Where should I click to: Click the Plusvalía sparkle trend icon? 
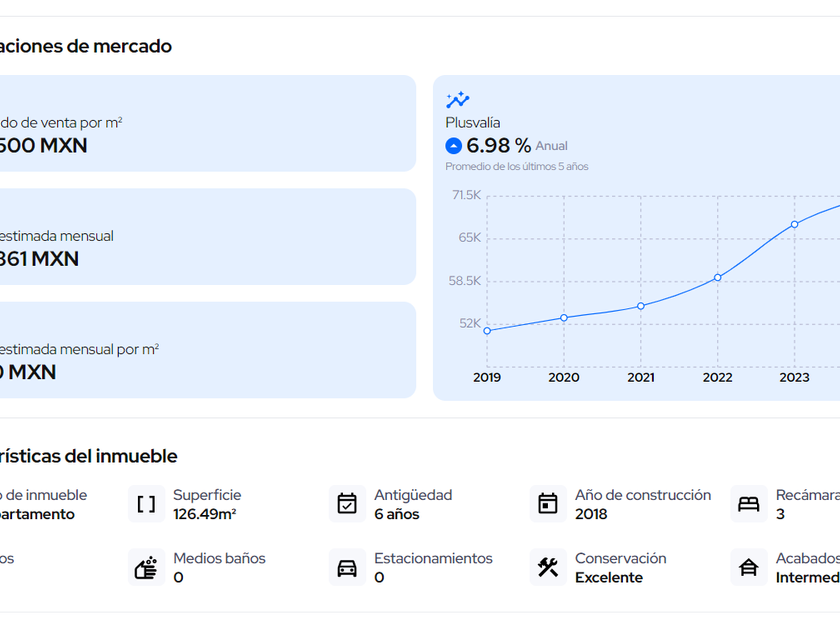[458, 100]
